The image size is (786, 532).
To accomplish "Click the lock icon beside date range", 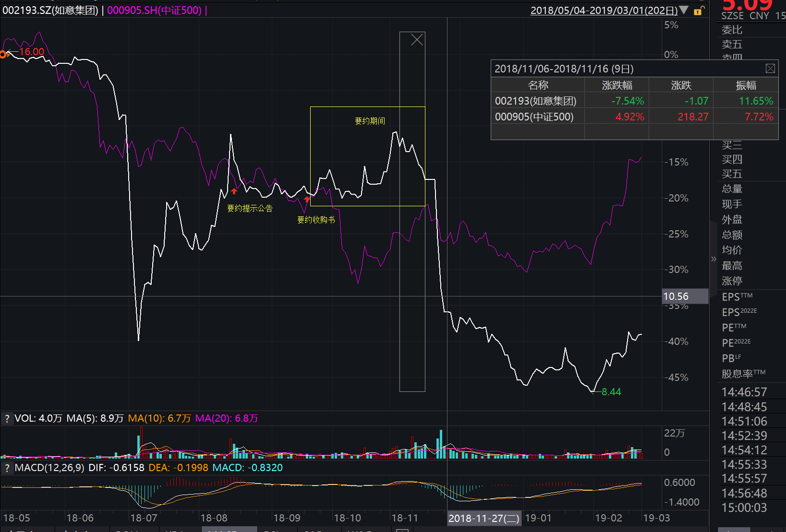I will (x=699, y=11).
